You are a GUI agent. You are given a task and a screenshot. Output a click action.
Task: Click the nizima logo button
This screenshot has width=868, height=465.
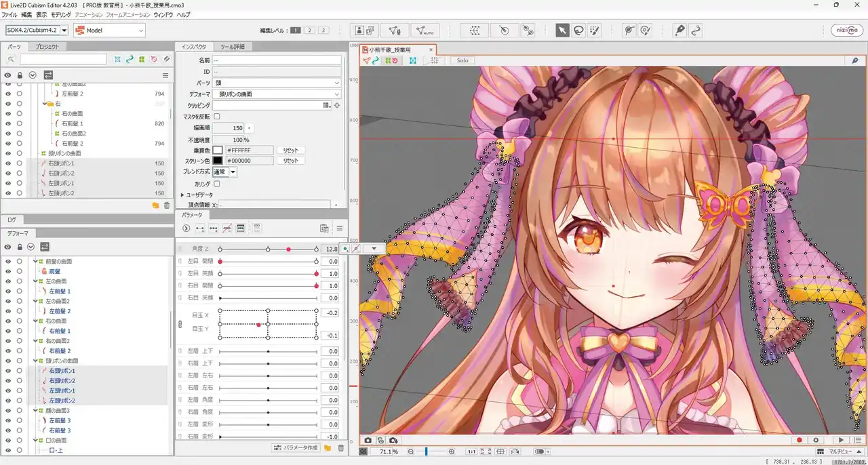click(847, 31)
